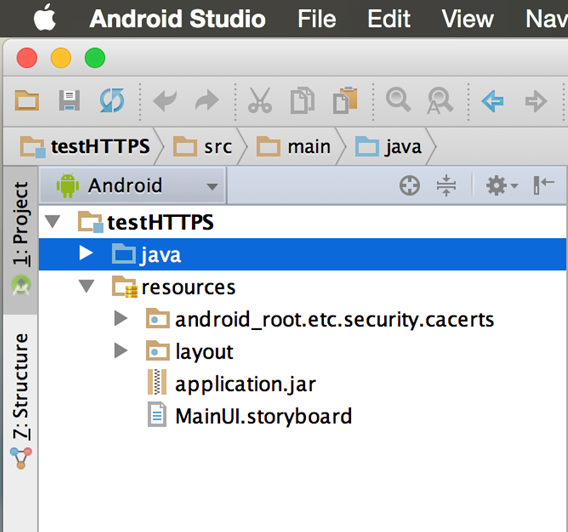
Task: Switch to the 1: Project side tab
Action: pos(20,240)
